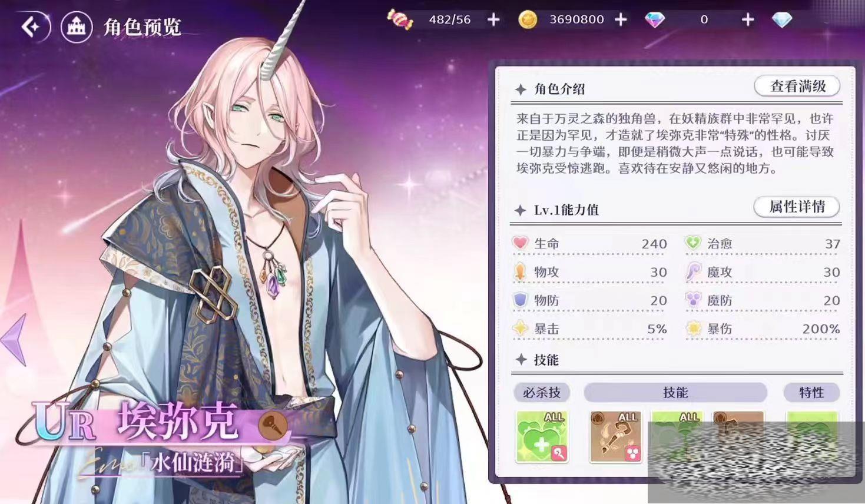Image resolution: width=865 pixels, height=504 pixels.
Task: Open the green heal ALL ultimate skill
Action: pos(542,437)
